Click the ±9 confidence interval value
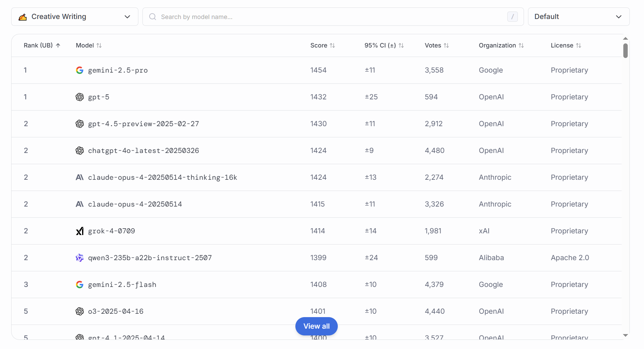Viewport: 644px width, 349px height. 369,151
